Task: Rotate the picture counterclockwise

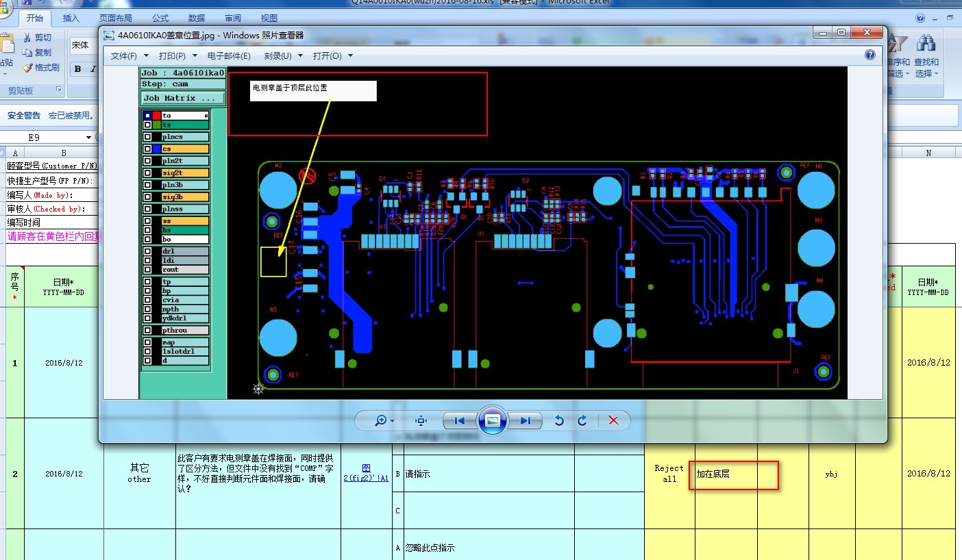Action: pos(559,420)
